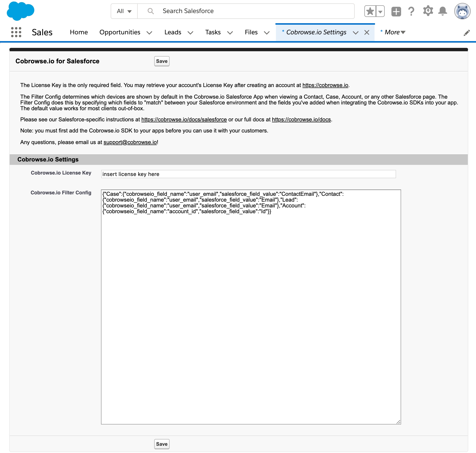Expand the Cobrowse.io Settings tab chevron

(x=356, y=33)
